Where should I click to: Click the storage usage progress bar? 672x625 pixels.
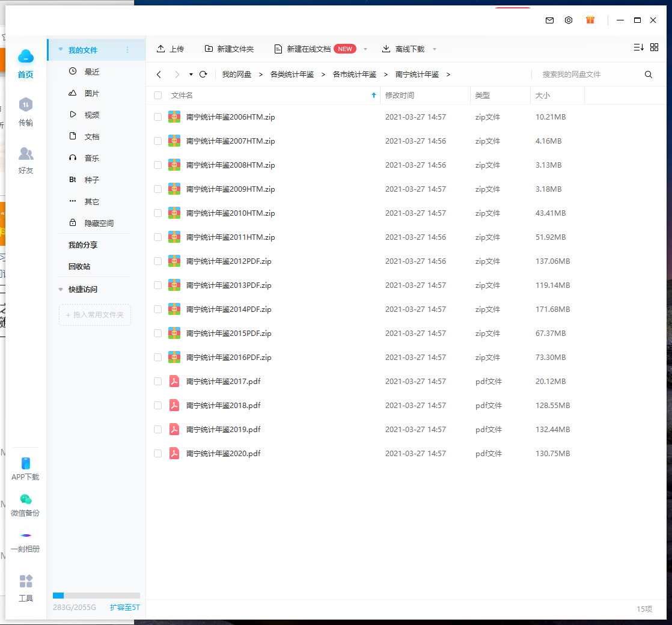96,596
